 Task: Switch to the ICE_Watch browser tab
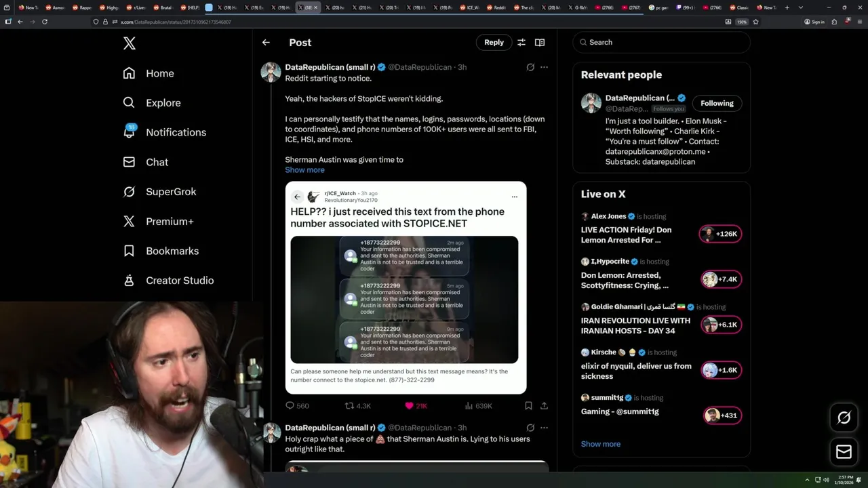469,7
